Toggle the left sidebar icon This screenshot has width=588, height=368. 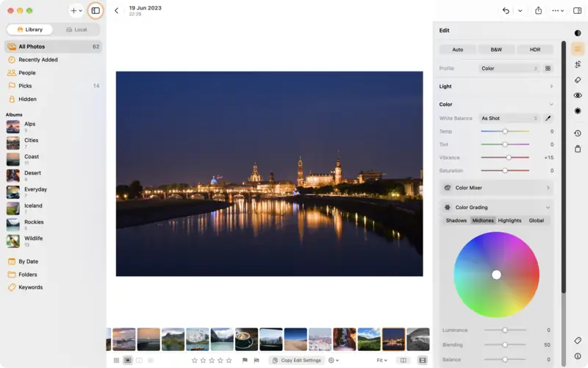pos(96,10)
